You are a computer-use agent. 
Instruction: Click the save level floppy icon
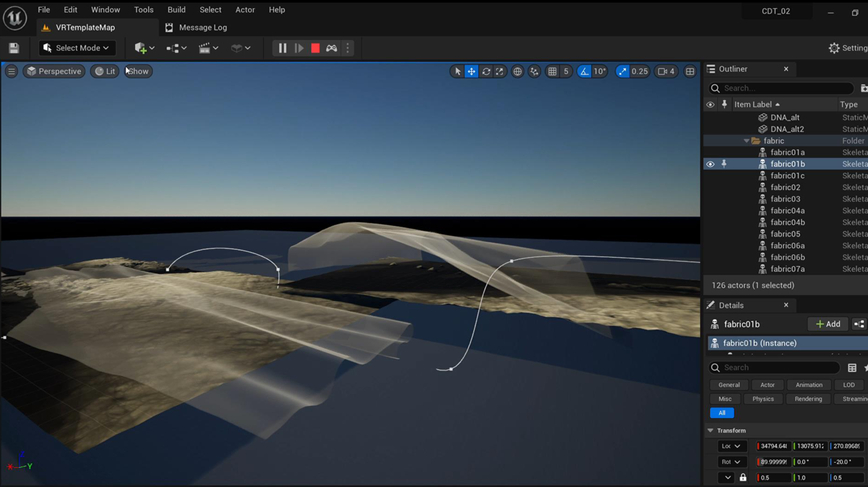click(14, 48)
